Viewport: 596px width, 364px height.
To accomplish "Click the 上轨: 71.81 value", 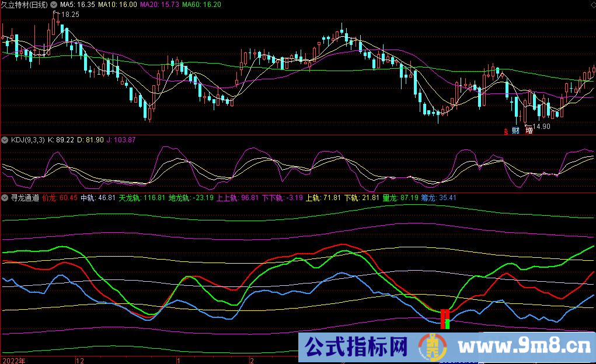I will click(323, 198).
